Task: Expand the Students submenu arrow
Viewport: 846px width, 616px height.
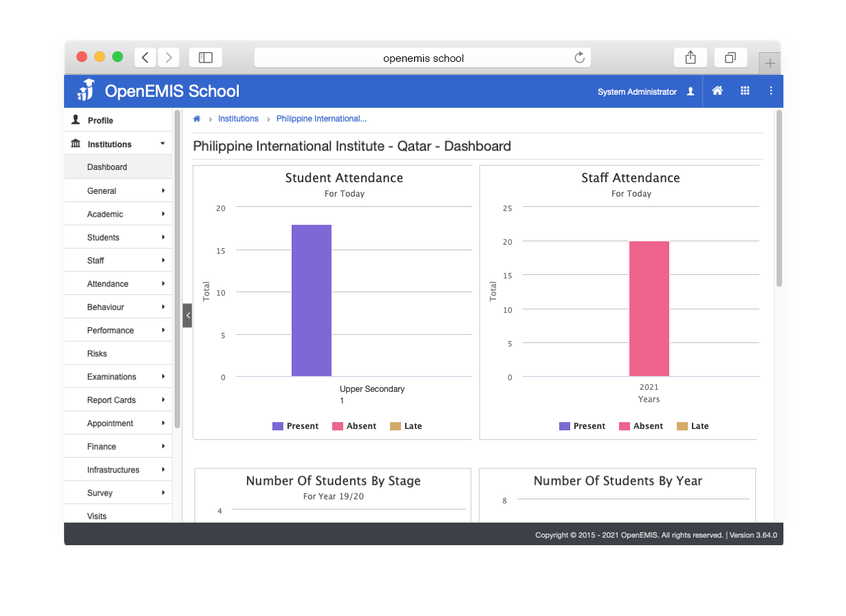Action: 164,237
